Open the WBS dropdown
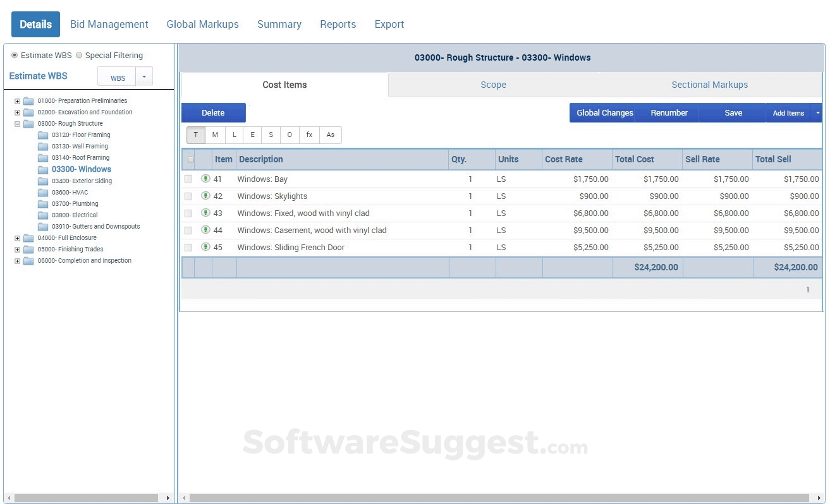 point(143,77)
